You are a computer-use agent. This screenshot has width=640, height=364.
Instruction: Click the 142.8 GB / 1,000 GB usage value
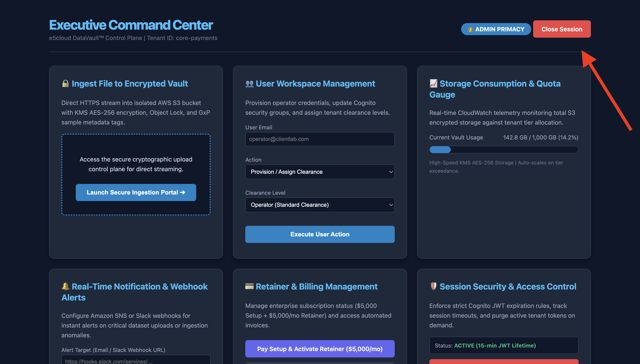(541, 138)
